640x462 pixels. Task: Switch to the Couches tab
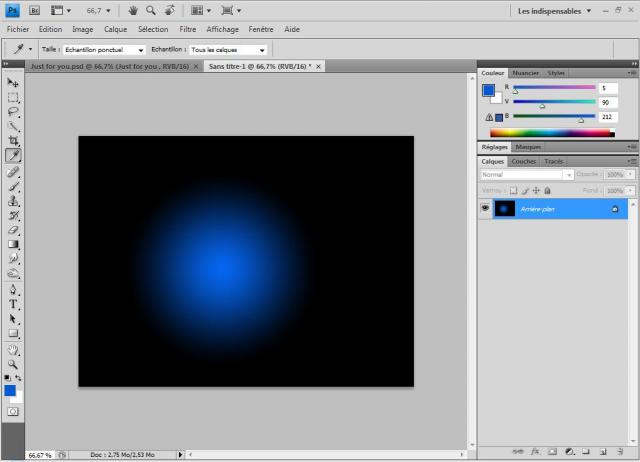point(524,161)
